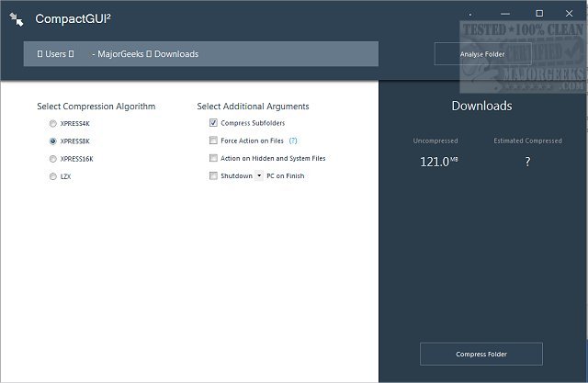This screenshot has height=383, width=588.
Task: Click the Downloads folder title
Action: coord(481,106)
